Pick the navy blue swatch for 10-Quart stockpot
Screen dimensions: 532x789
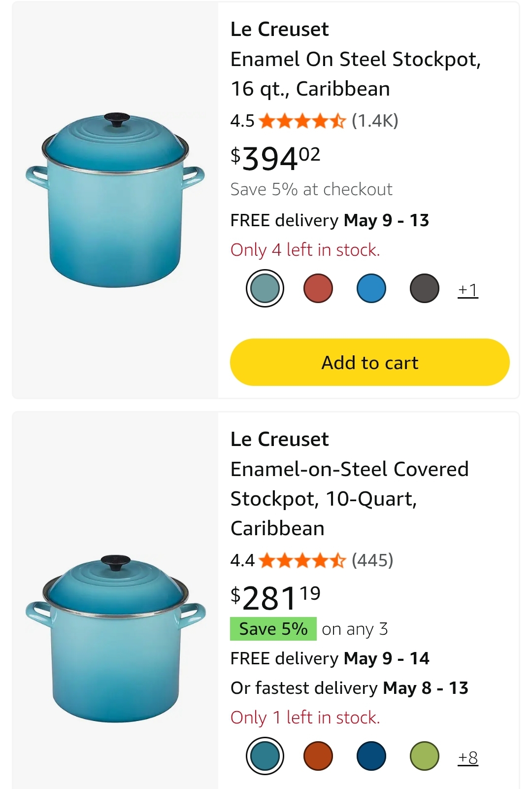click(x=371, y=756)
